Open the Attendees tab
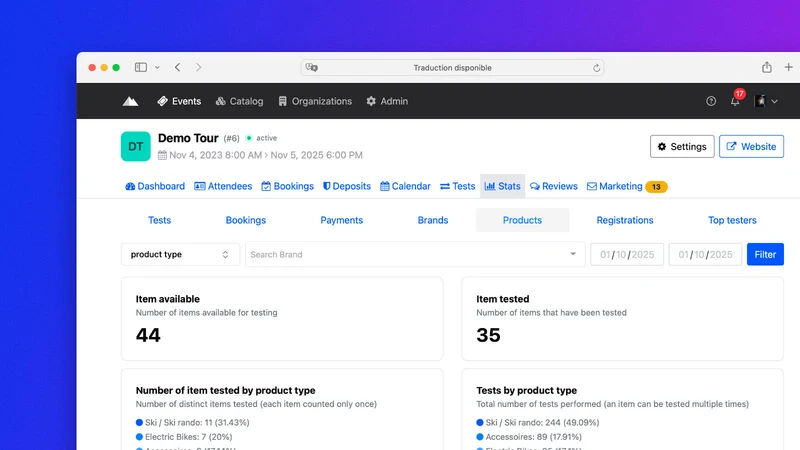 tap(223, 186)
